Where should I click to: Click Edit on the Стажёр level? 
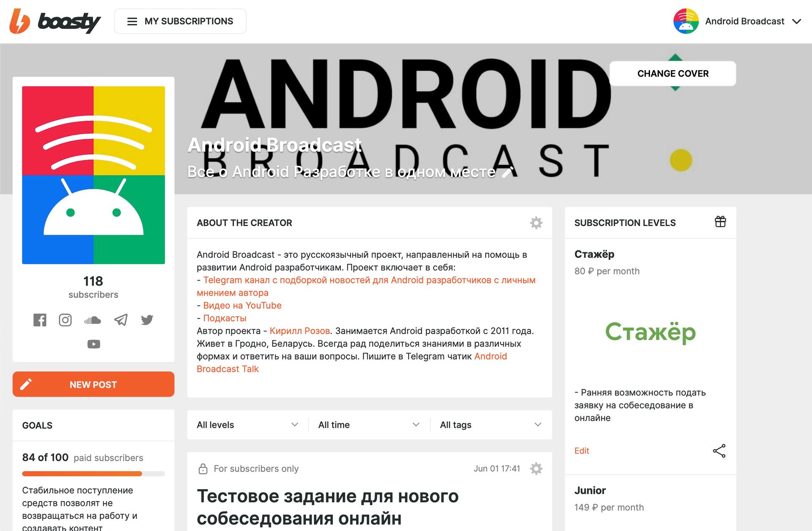pos(582,451)
